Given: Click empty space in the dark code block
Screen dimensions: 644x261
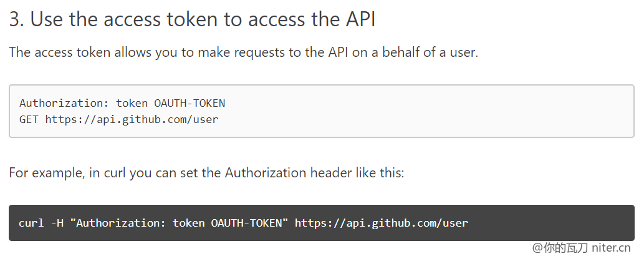Looking at the screenshot, I should [x=555, y=223].
